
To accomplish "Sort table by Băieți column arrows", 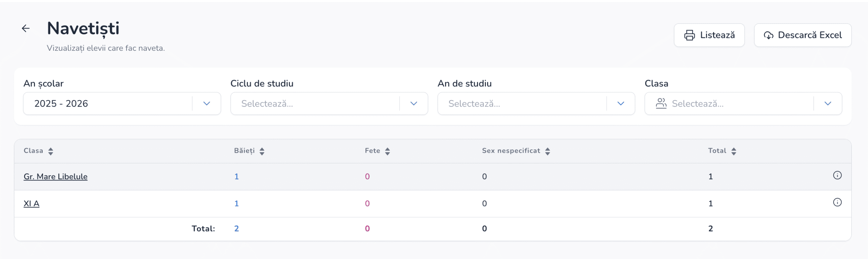I will [262, 151].
